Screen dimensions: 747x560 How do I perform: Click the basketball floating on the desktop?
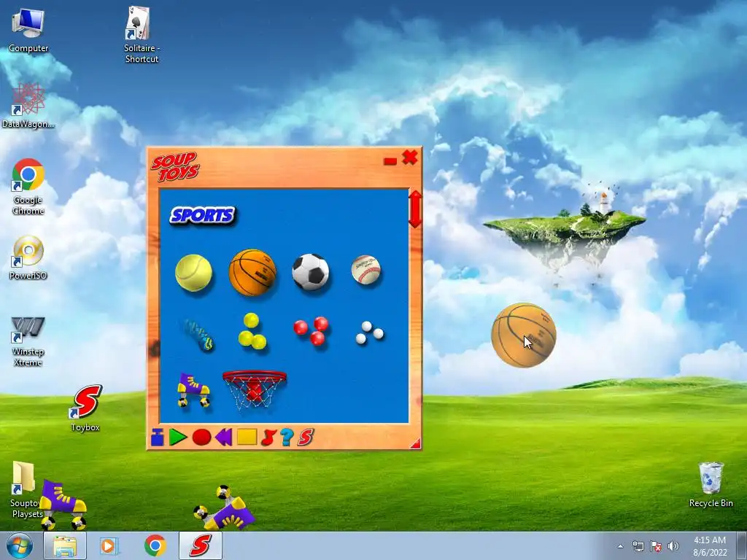[x=524, y=335]
